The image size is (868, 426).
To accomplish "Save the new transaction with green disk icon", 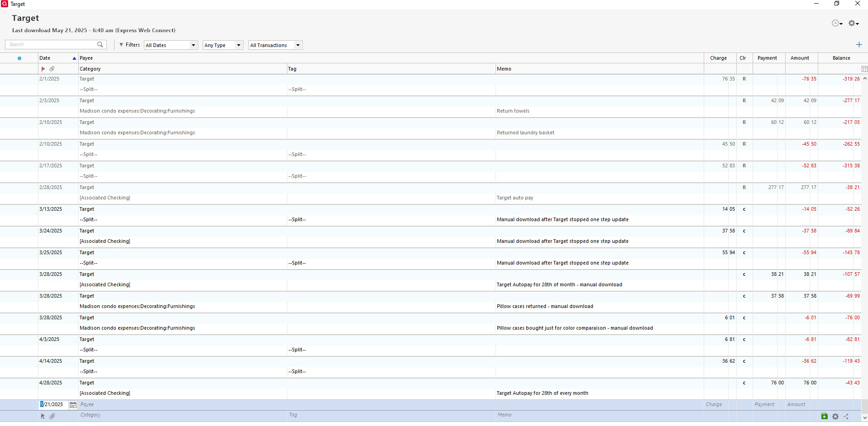I will coord(824,416).
